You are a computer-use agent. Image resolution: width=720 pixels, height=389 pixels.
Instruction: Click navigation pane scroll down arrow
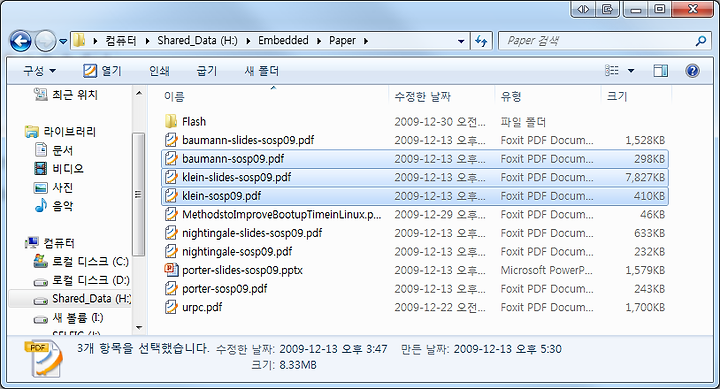pos(139,327)
